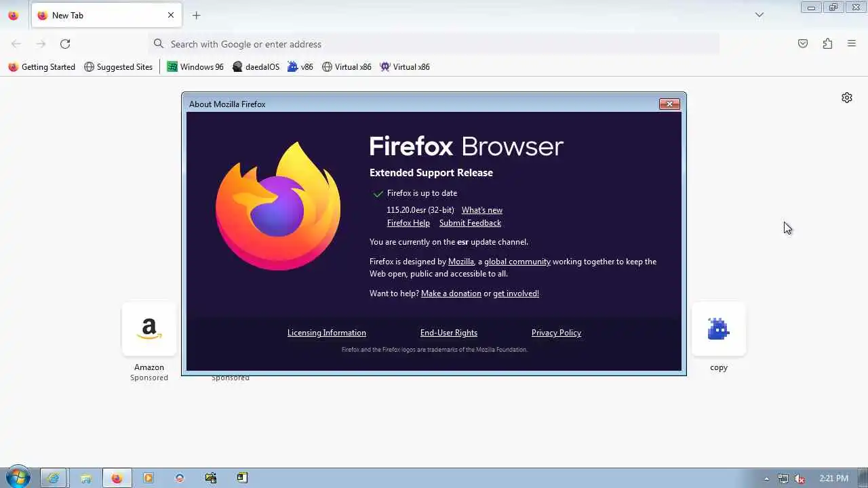The image size is (868, 488).
Task: Expand the list all tabs chevron
Action: (x=759, y=15)
